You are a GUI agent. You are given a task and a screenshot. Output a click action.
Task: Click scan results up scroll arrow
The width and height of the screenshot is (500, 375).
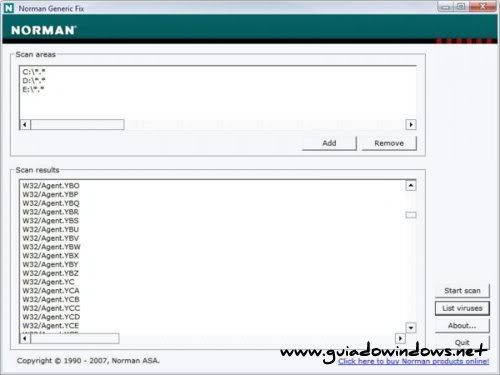pyautogui.click(x=411, y=185)
